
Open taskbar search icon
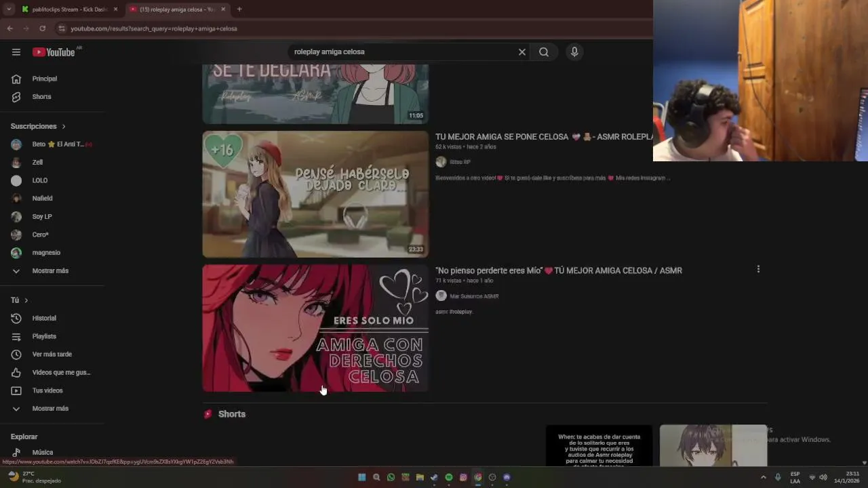click(376, 477)
